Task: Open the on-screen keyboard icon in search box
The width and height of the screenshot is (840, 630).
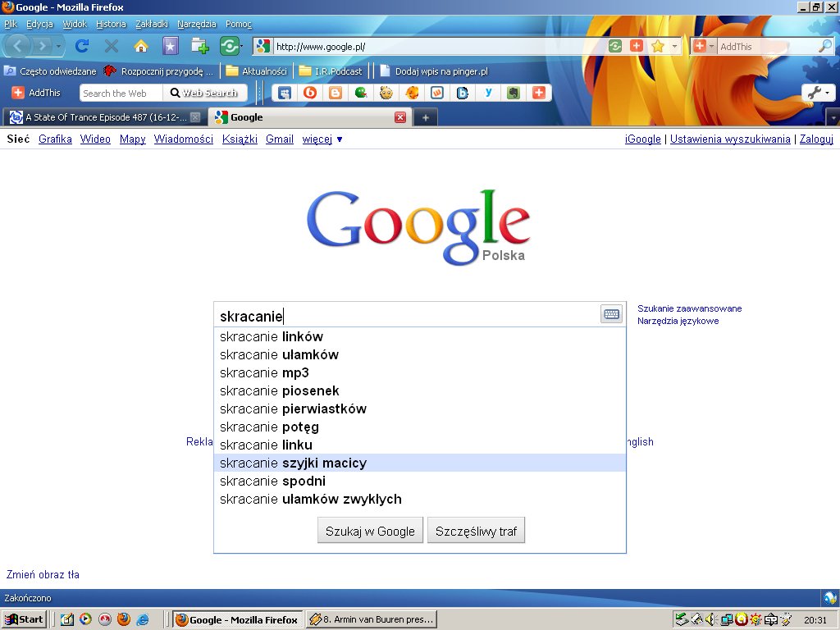Action: click(611, 314)
